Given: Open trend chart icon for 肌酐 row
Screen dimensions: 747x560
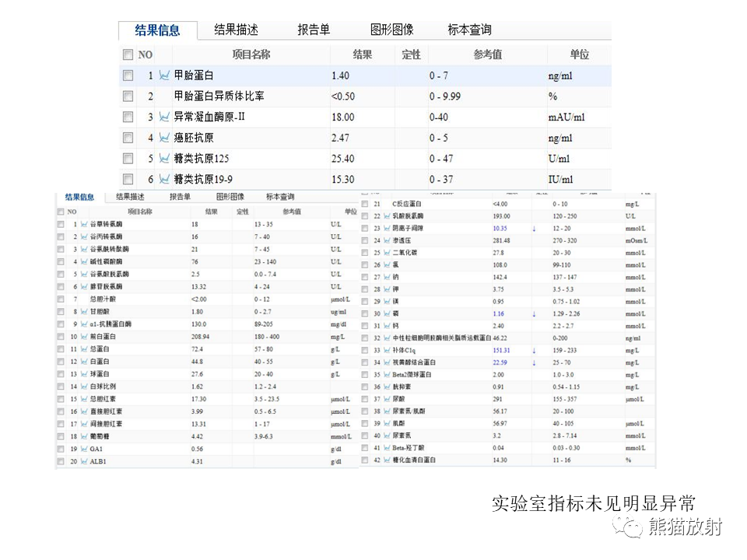Looking at the screenshot, I should (387, 423).
